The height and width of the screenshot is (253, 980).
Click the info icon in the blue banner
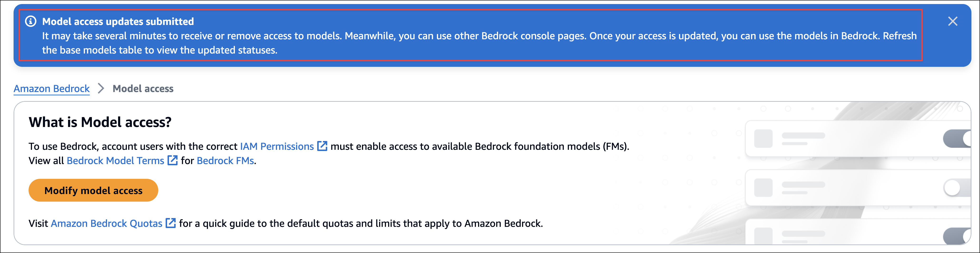[31, 21]
